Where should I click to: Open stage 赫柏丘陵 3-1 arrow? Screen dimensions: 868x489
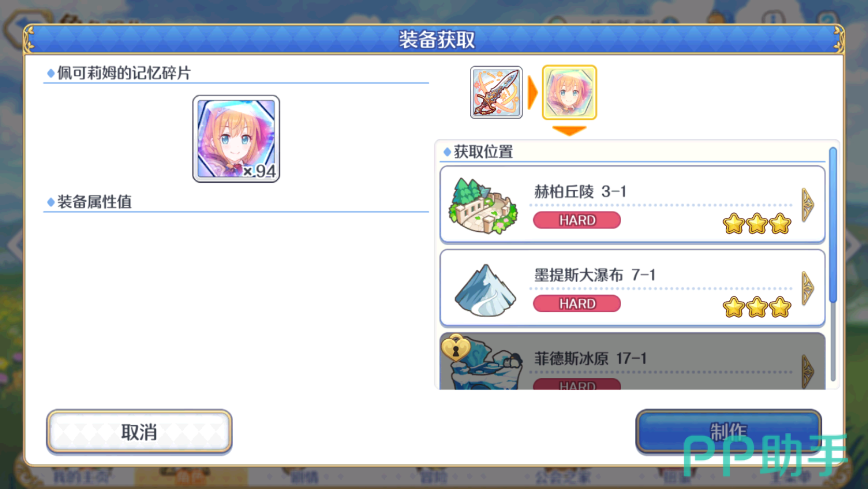807,205
